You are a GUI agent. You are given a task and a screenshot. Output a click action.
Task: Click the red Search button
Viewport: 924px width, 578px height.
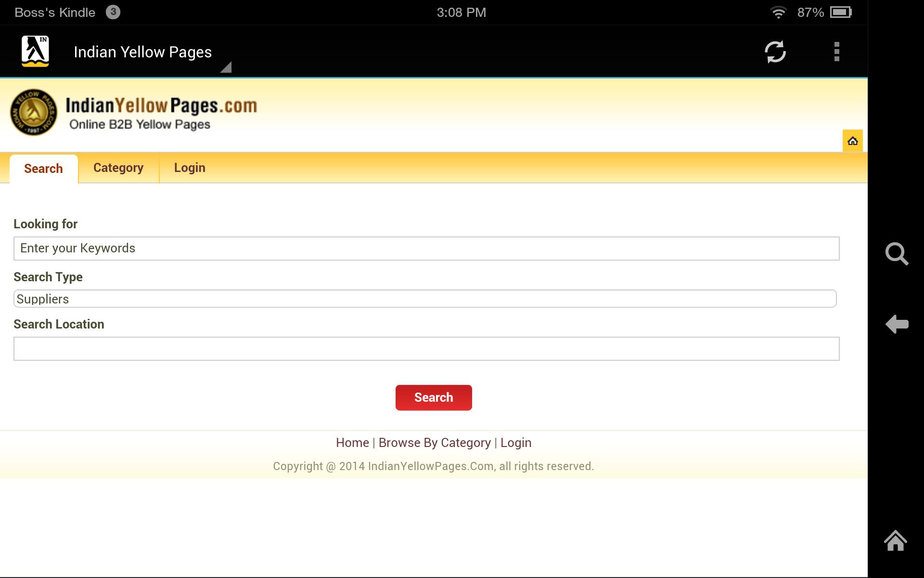coord(433,397)
